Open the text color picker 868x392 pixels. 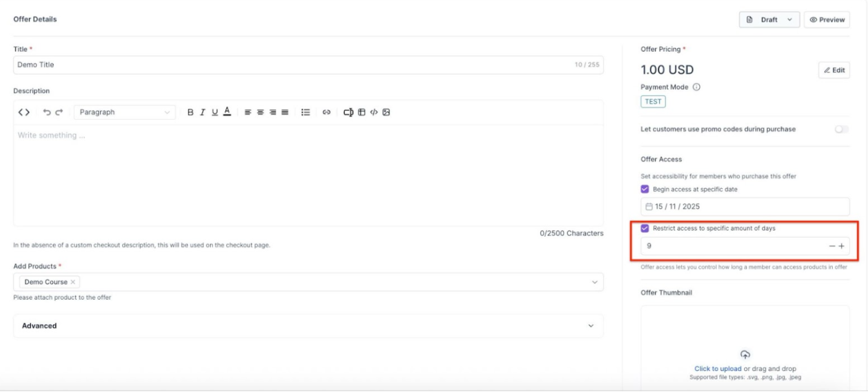pos(227,112)
